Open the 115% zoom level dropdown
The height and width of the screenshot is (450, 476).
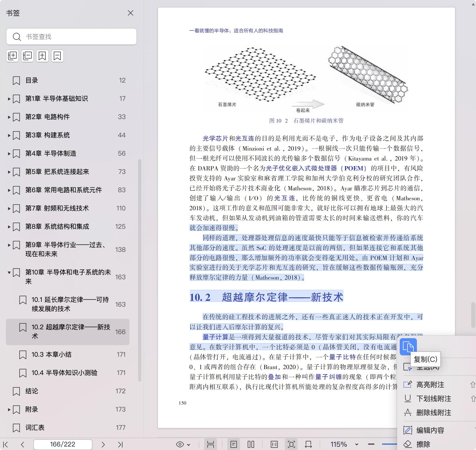pos(357,444)
